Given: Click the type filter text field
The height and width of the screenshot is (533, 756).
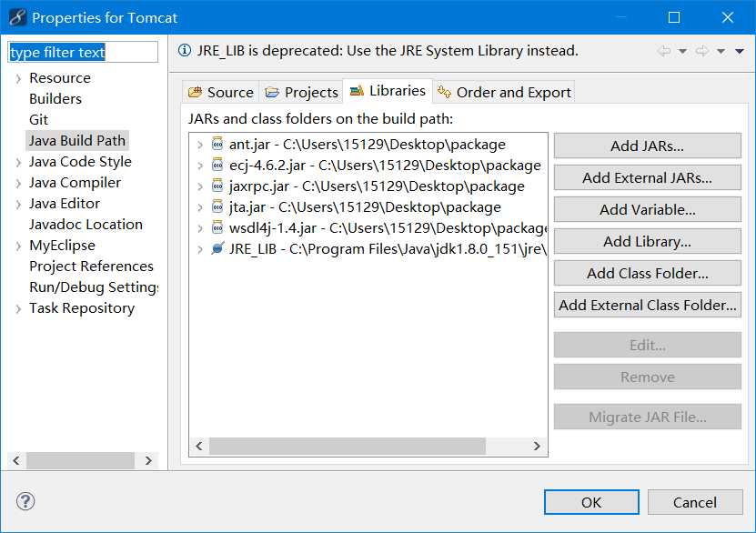Looking at the screenshot, I should click(x=83, y=52).
